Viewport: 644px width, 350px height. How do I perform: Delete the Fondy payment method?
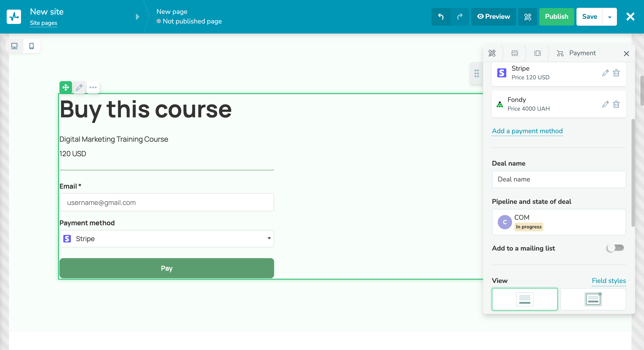(x=616, y=105)
